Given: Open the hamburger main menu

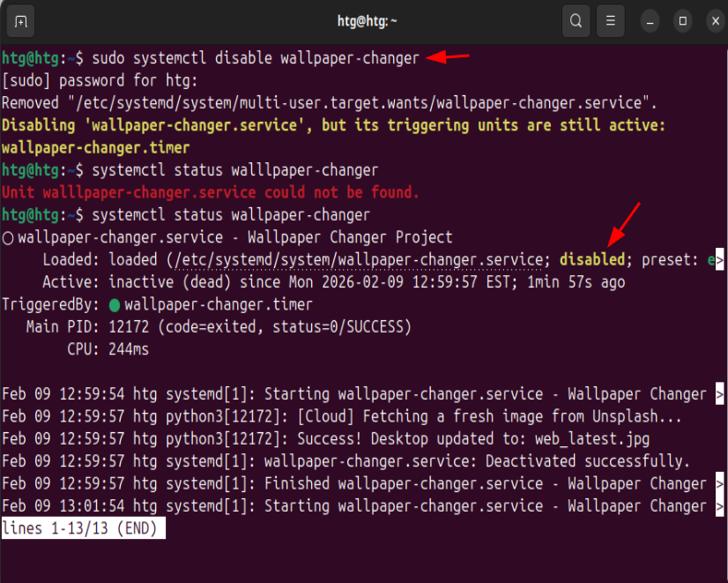Looking at the screenshot, I should (x=610, y=21).
